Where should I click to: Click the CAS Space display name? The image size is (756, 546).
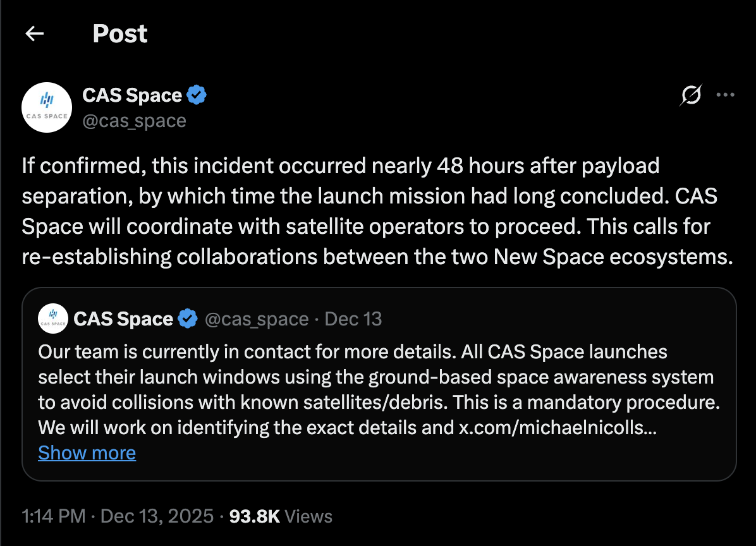pyautogui.click(x=134, y=94)
